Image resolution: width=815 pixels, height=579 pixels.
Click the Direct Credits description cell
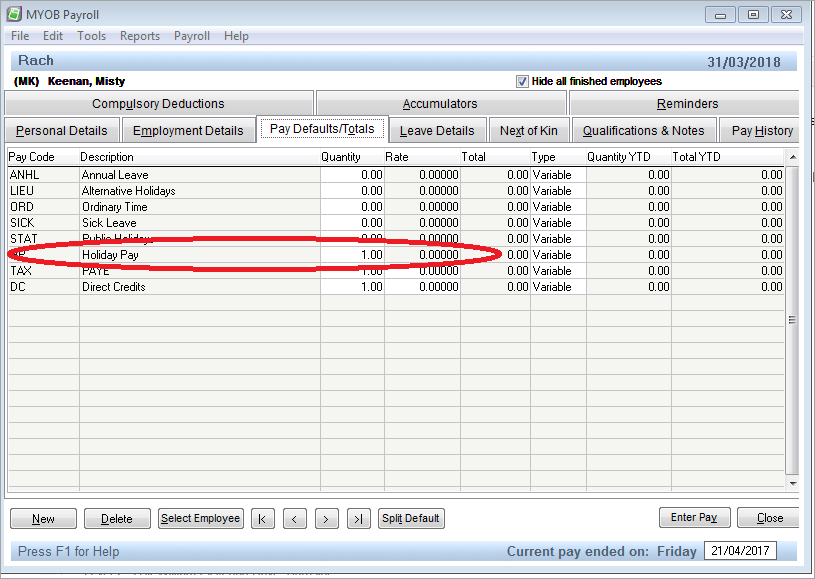coord(200,287)
